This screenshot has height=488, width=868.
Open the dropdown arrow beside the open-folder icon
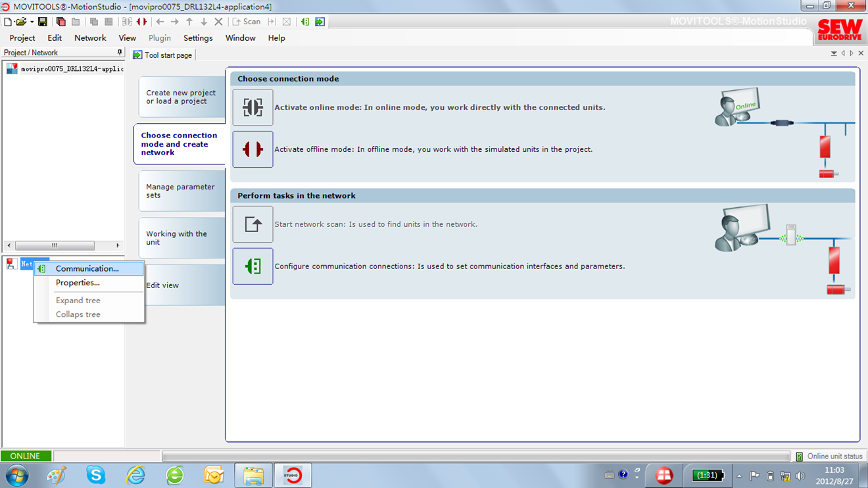[32, 22]
